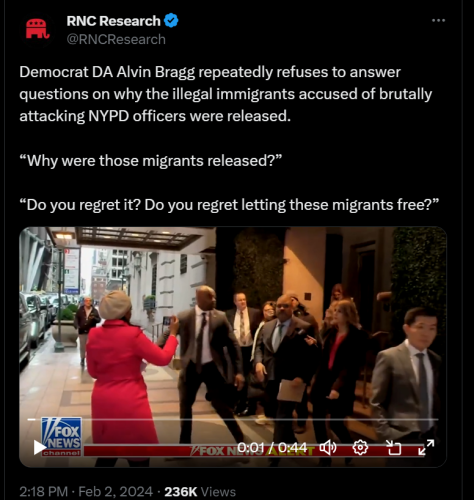Click the RNC elephant profile avatar

37,29
